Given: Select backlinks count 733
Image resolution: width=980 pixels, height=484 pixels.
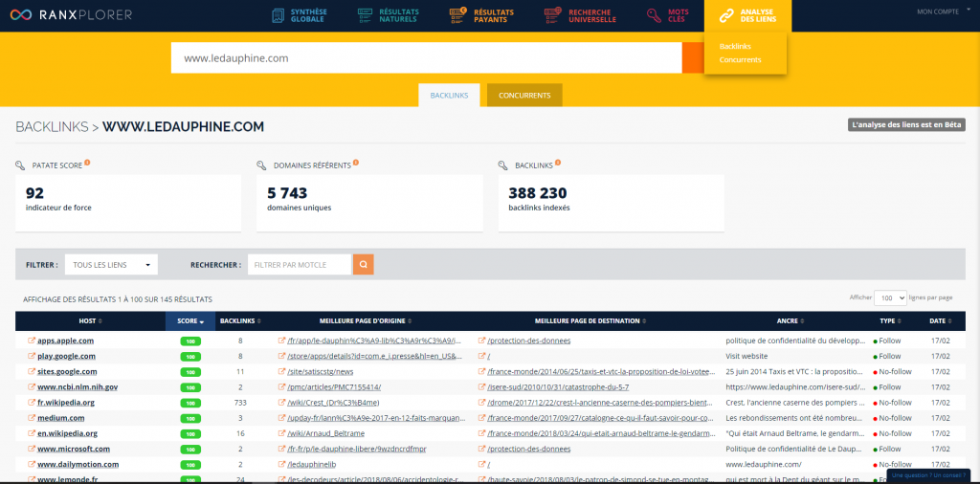Looking at the screenshot, I should 240,403.
